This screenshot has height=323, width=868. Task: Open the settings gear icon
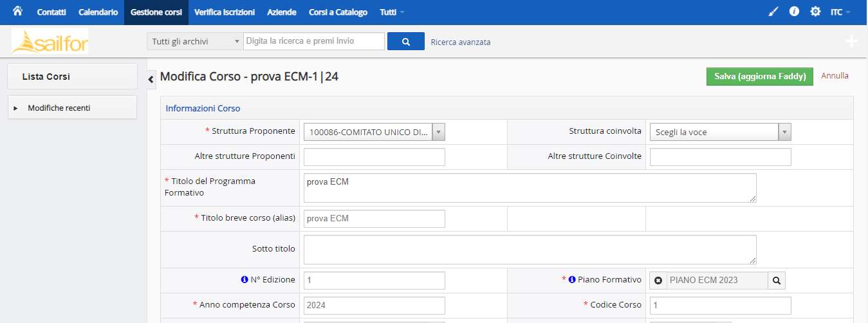(x=815, y=12)
